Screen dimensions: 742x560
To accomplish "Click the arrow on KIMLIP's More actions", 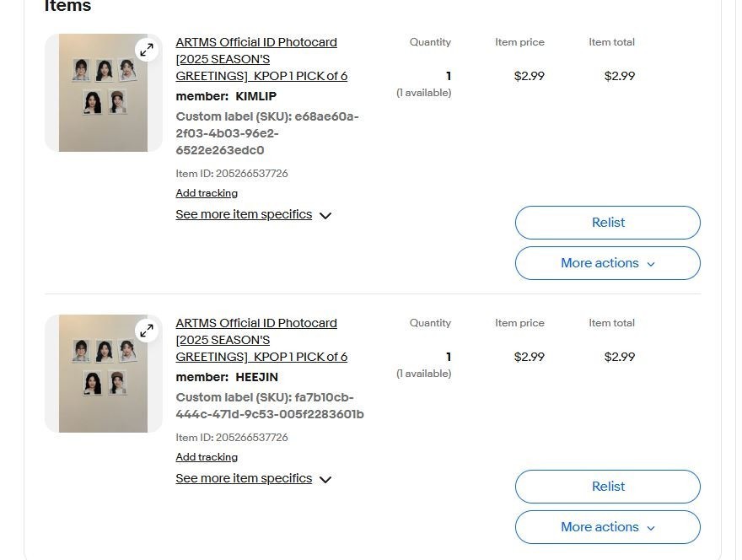I will 651,264.
